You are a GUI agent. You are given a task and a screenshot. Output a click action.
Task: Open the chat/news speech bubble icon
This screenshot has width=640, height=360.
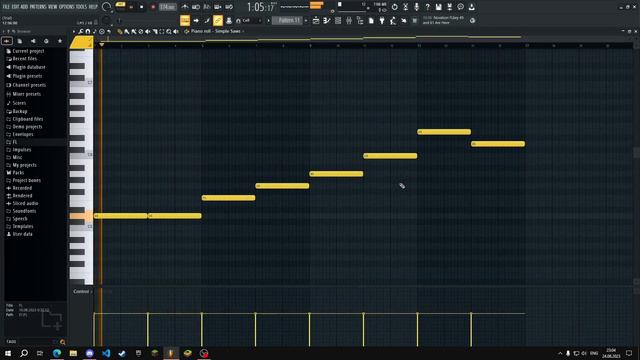tap(460, 7)
